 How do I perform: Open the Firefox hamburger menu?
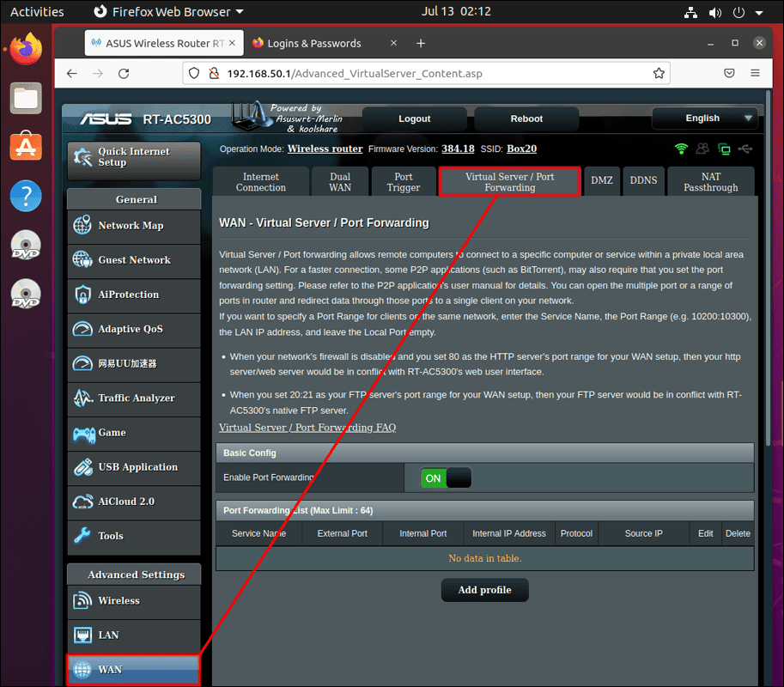(755, 74)
